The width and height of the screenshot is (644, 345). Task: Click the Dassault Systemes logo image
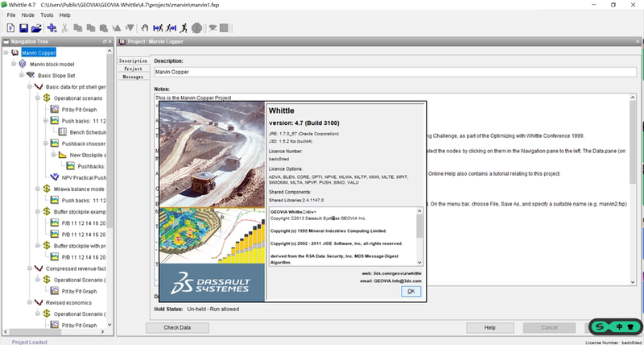pyautogui.click(x=212, y=282)
